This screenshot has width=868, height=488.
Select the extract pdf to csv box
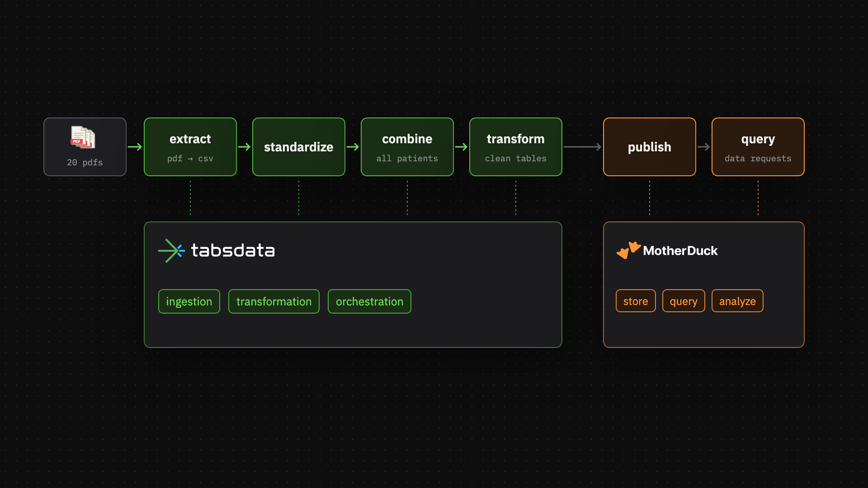190,147
